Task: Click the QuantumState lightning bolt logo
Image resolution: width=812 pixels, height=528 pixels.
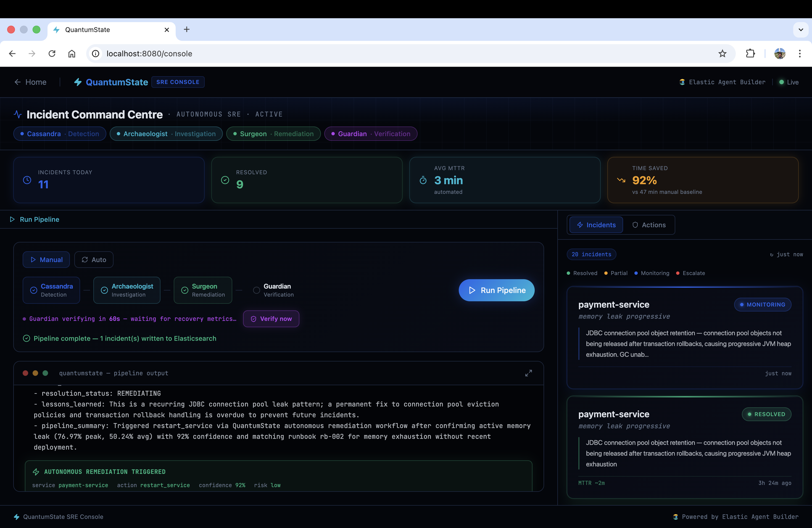Action: coord(78,82)
